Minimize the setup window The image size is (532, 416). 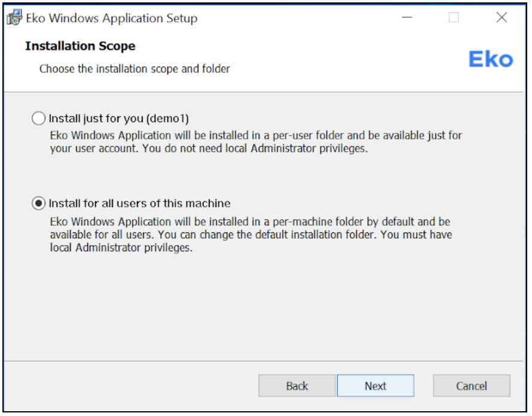pos(407,18)
